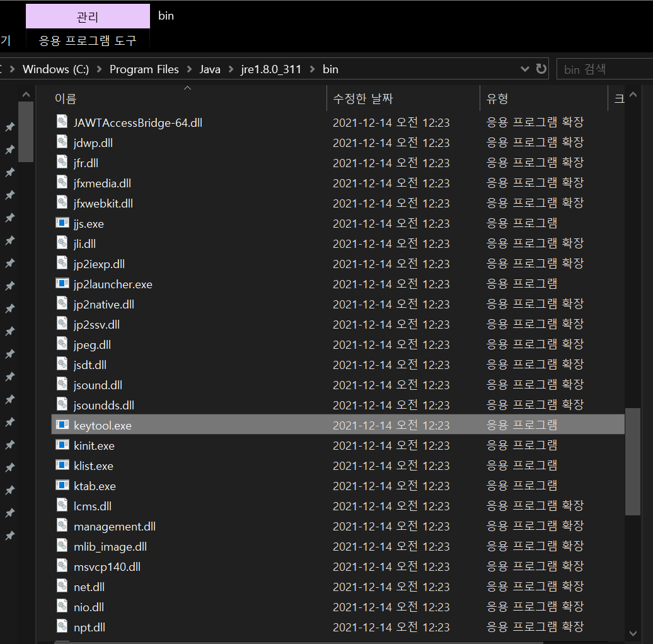Select the jsound.dll file icon
The height and width of the screenshot is (644, 653).
click(x=62, y=385)
